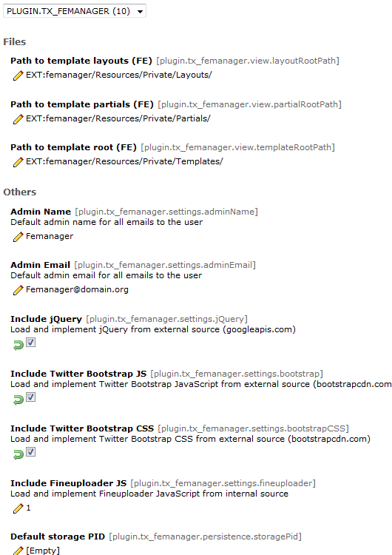Click the [Empty] storage PID value
This screenshot has height=555, width=392.
click(x=43, y=551)
